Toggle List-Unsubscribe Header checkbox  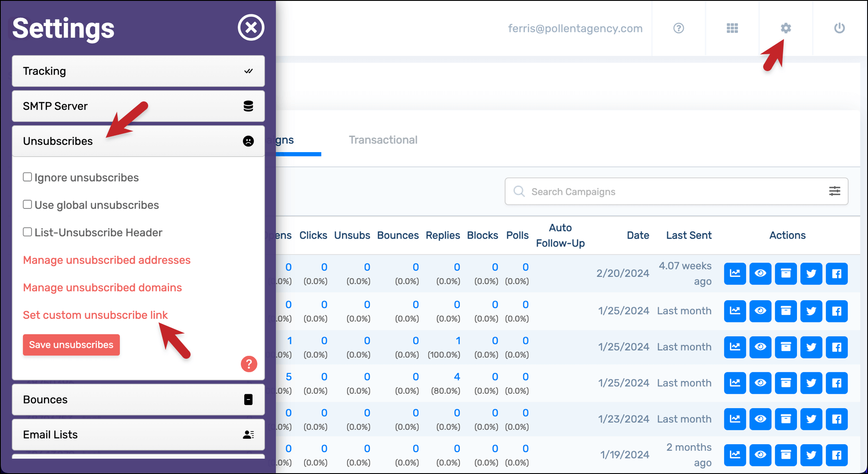point(27,232)
